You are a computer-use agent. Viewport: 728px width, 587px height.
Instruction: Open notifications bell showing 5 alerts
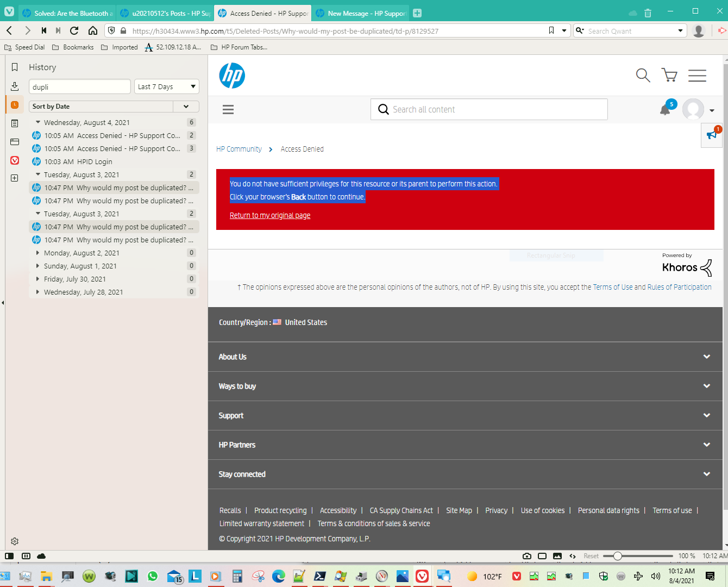(x=664, y=110)
